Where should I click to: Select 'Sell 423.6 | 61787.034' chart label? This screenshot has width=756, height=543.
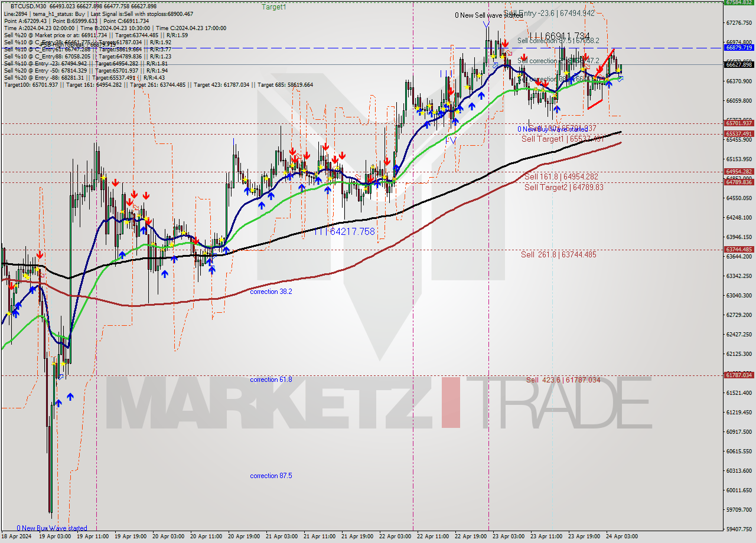(563, 380)
